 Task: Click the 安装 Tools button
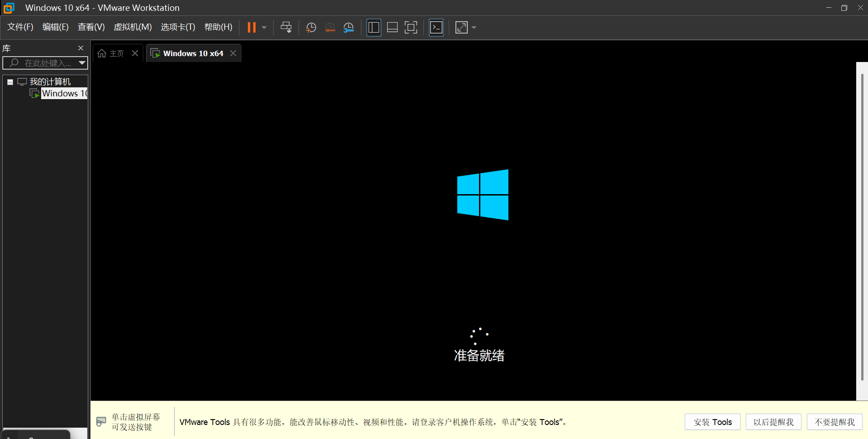712,422
